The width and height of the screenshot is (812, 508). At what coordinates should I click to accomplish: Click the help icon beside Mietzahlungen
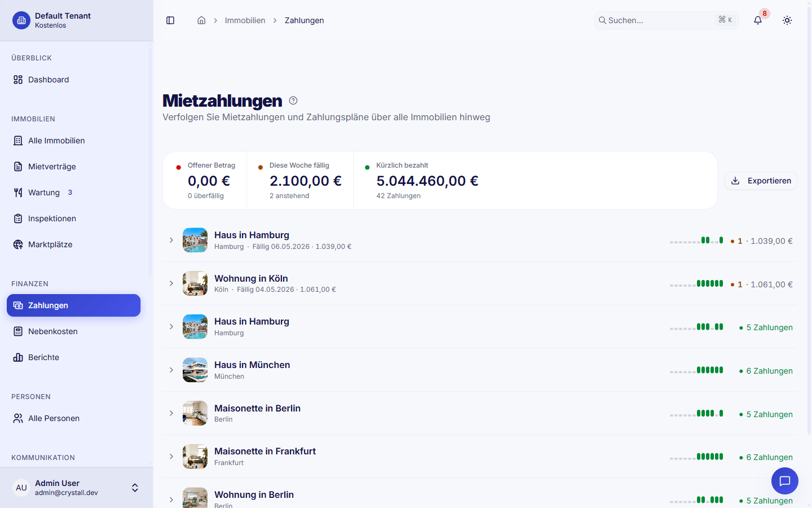(293, 100)
